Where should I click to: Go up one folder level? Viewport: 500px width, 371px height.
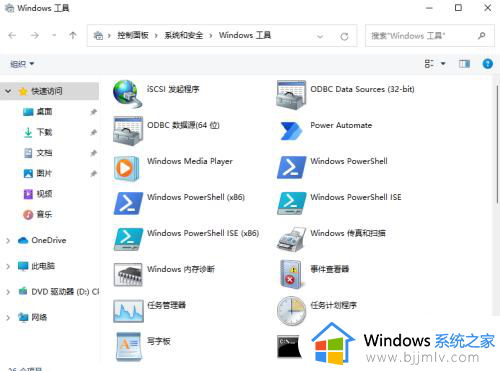(73, 35)
